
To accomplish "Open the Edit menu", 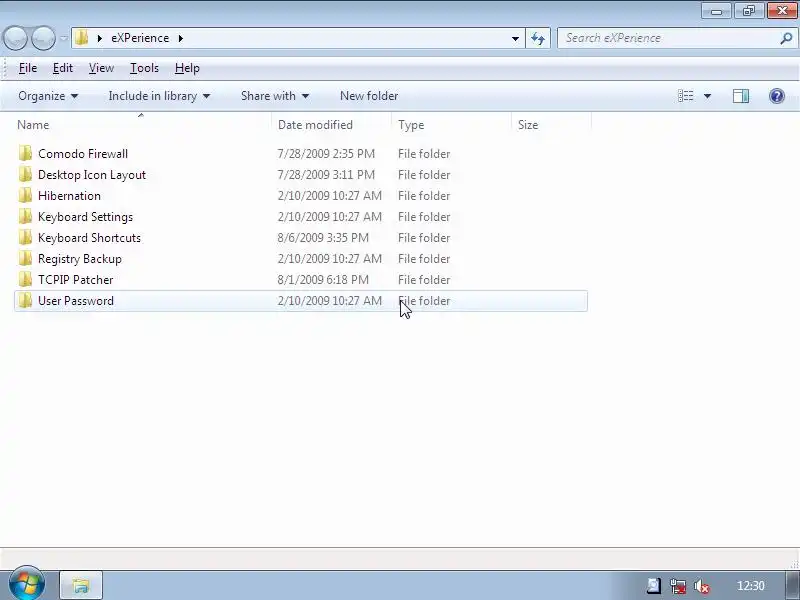I will click(x=63, y=68).
